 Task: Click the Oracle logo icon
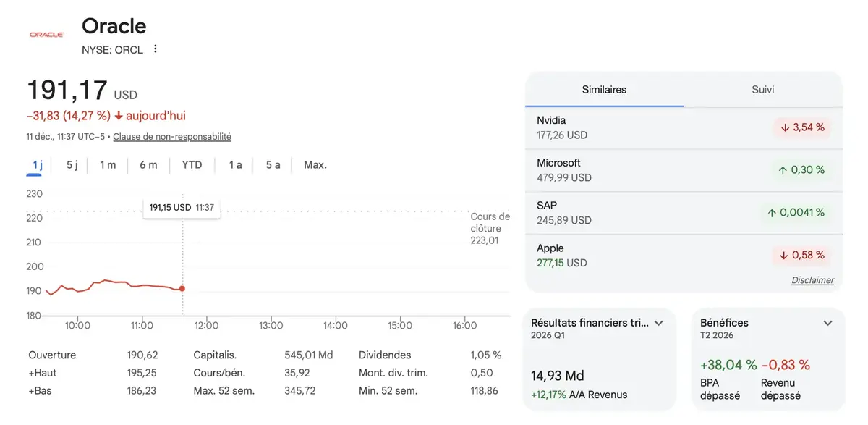(x=46, y=34)
